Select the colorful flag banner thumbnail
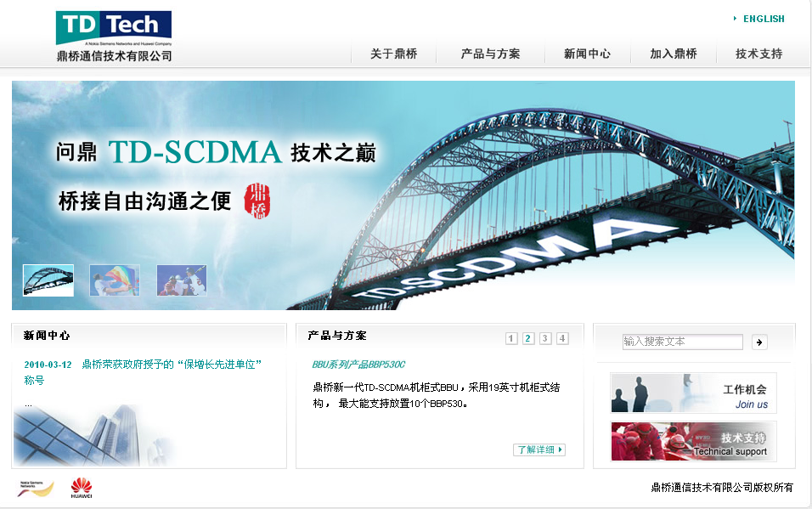 pyautogui.click(x=115, y=280)
